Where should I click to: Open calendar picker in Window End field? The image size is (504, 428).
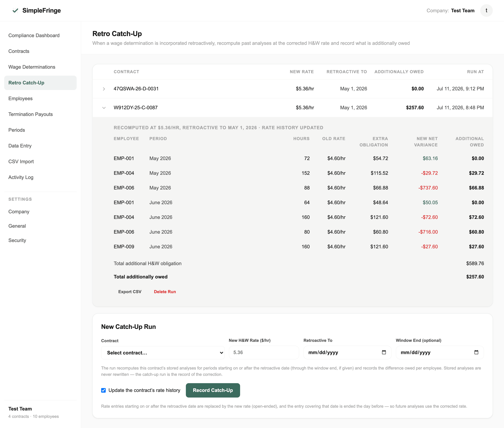click(476, 352)
